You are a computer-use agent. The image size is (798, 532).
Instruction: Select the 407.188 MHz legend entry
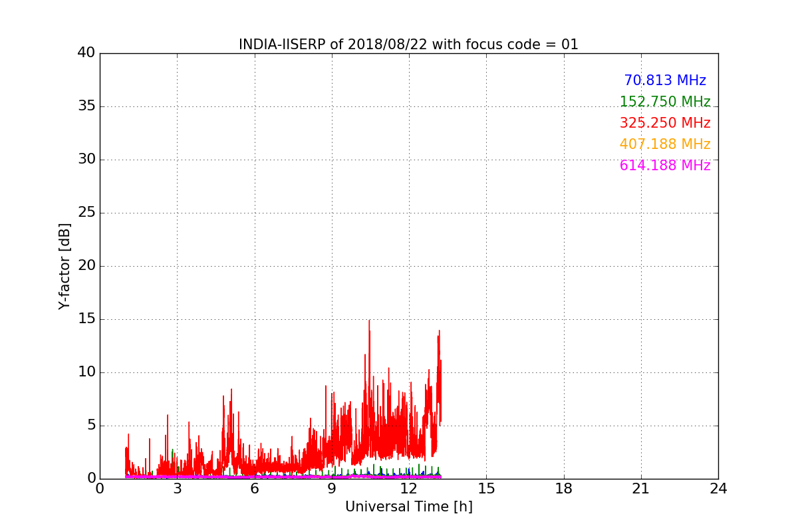[665, 144]
